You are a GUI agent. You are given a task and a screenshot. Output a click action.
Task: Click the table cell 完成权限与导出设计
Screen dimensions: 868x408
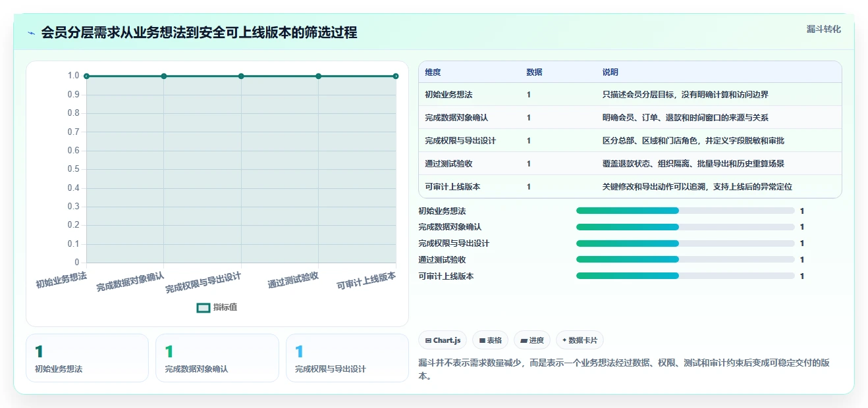460,141
